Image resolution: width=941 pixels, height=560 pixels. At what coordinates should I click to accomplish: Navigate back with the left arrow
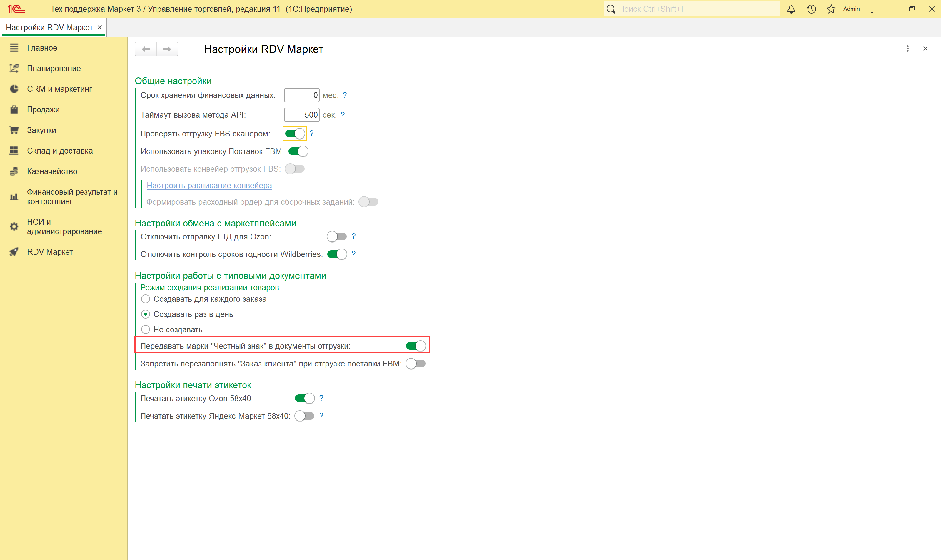click(146, 49)
